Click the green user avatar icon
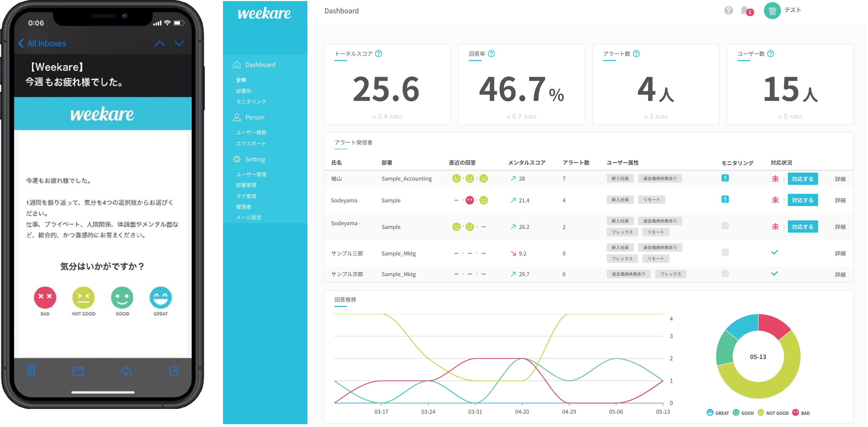 [772, 11]
